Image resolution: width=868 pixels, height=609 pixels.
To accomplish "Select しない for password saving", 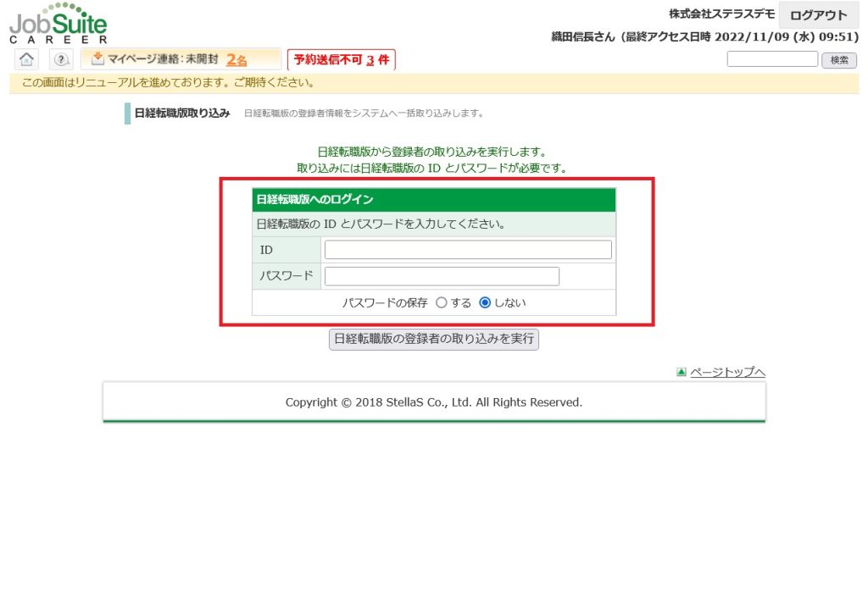I will pos(485,302).
